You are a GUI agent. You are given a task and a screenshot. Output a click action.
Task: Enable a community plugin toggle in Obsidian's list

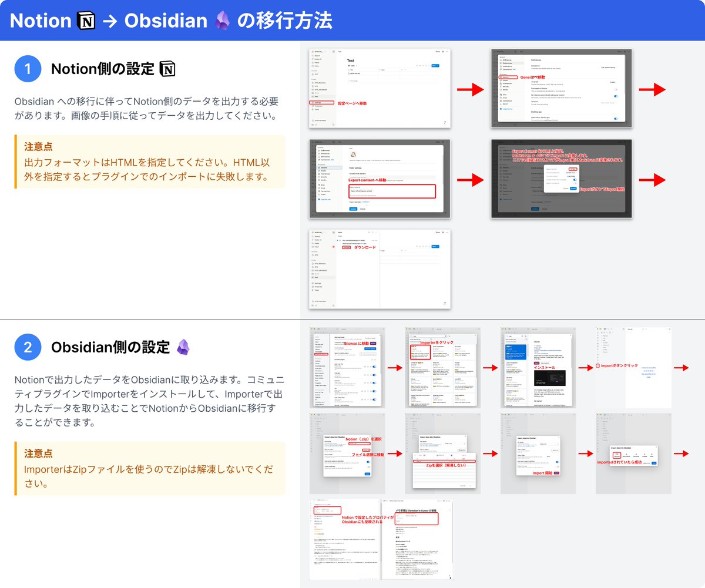[x=374, y=367]
